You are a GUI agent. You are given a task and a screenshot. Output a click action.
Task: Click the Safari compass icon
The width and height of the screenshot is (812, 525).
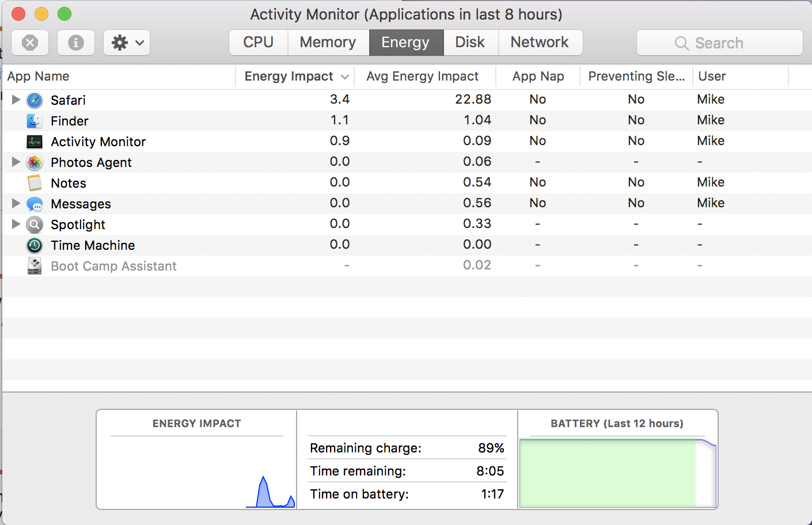pos(35,100)
